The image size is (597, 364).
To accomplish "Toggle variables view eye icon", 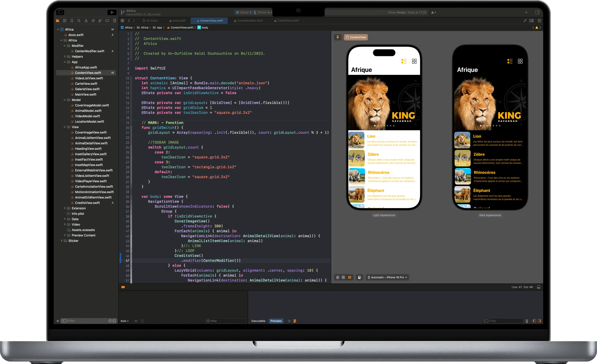I will point(136,321).
